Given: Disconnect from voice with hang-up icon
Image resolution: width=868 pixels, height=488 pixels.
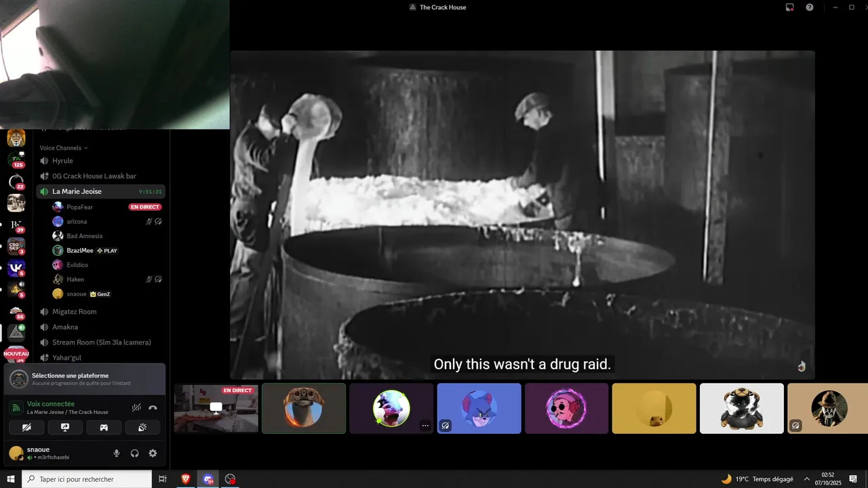Looking at the screenshot, I should (x=153, y=407).
